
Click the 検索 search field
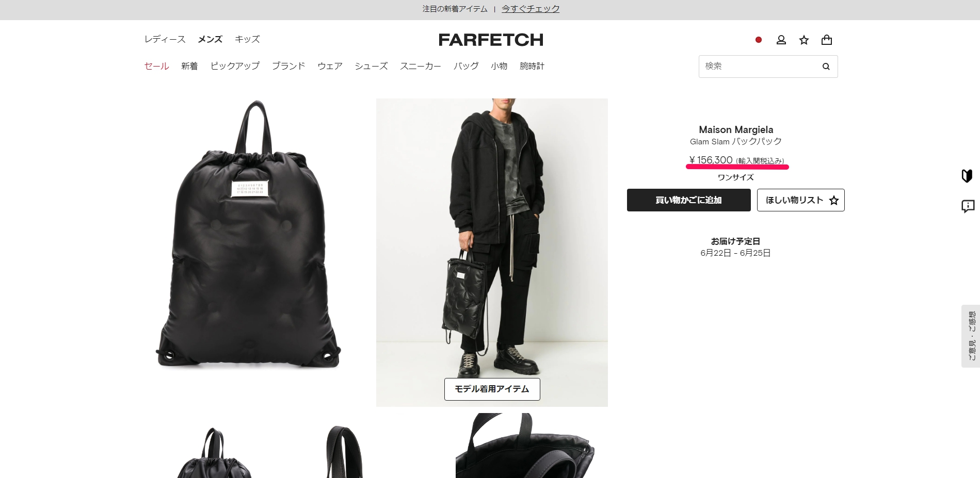pyautogui.click(x=759, y=67)
